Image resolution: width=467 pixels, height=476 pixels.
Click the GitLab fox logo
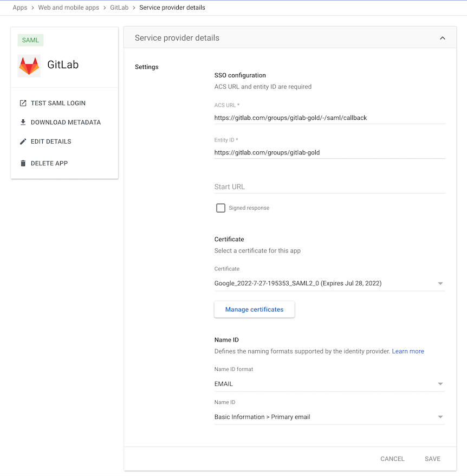(29, 65)
